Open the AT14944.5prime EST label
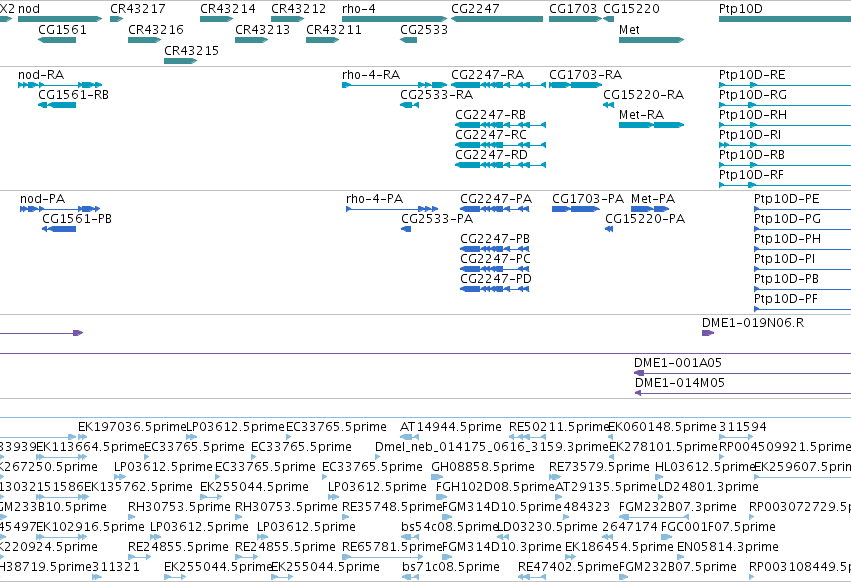Image resolution: width=851 pixels, height=582 pixels. pyautogui.click(x=450, y=427)
